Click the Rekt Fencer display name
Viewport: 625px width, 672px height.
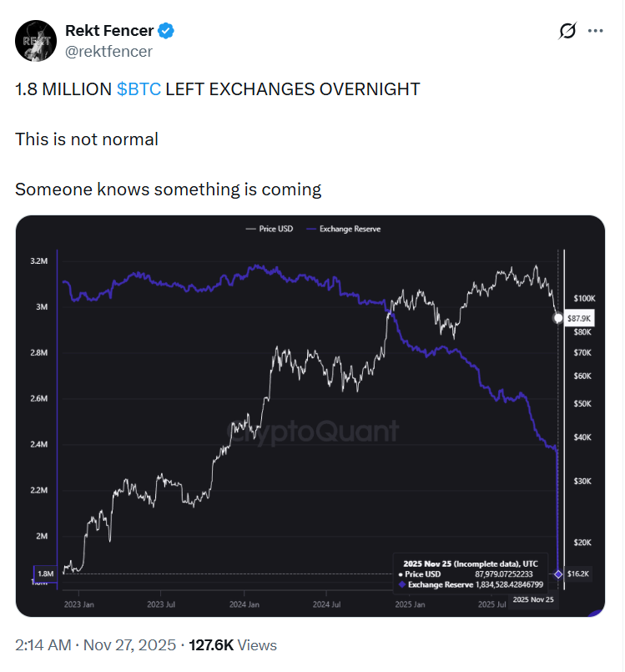(x=108, y=30)
